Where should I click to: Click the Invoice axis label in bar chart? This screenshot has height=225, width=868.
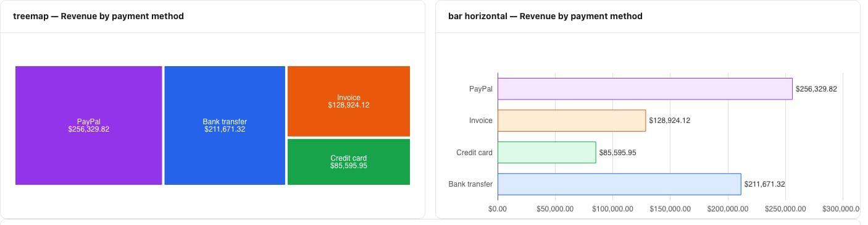pyautogui.click(x=481, y=121)
